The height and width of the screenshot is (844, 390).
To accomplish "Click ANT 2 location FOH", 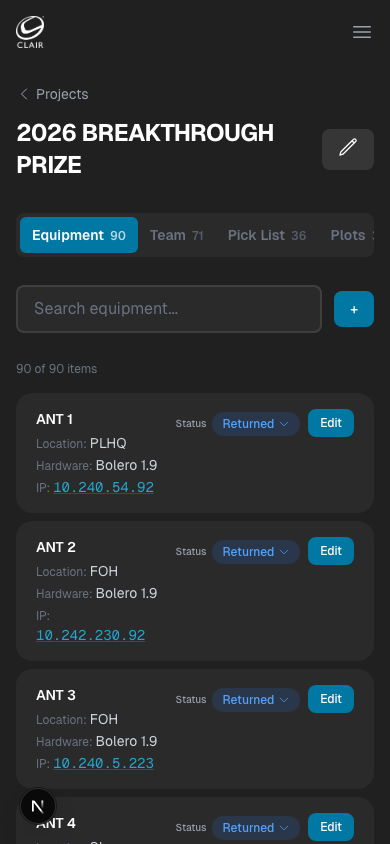I will [104, 571].
